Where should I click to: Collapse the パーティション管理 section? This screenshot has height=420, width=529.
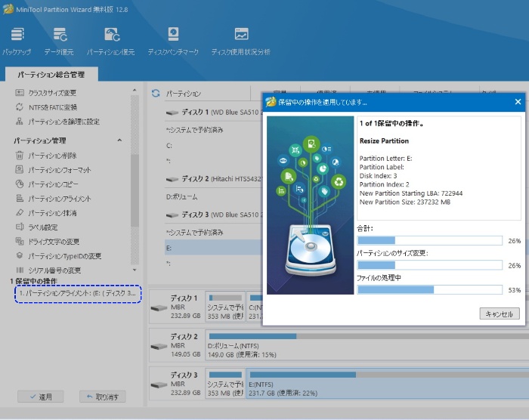119,141
